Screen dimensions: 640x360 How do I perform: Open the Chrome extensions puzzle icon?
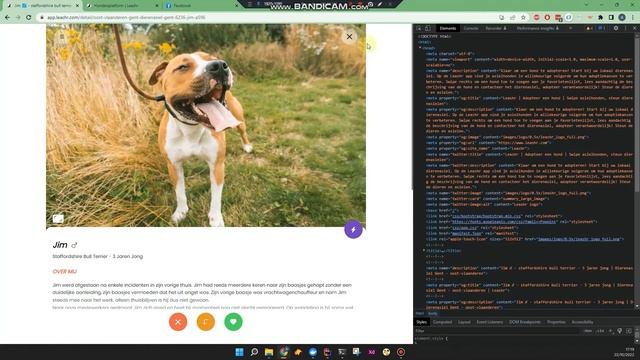click(600, 18)
